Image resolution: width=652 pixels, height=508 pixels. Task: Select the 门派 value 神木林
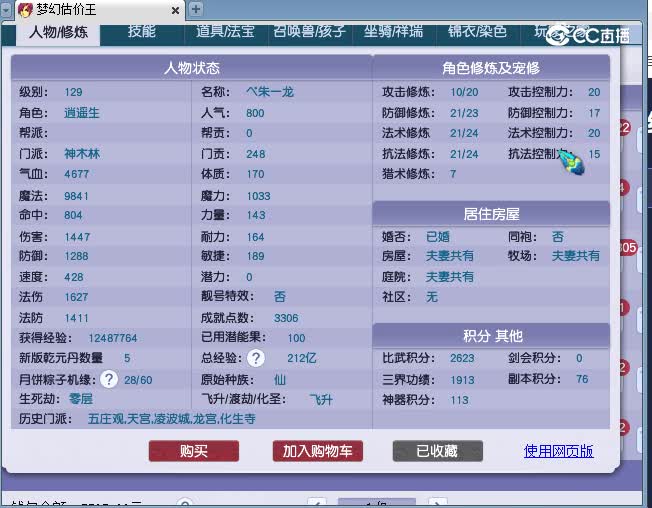(82, 154)
